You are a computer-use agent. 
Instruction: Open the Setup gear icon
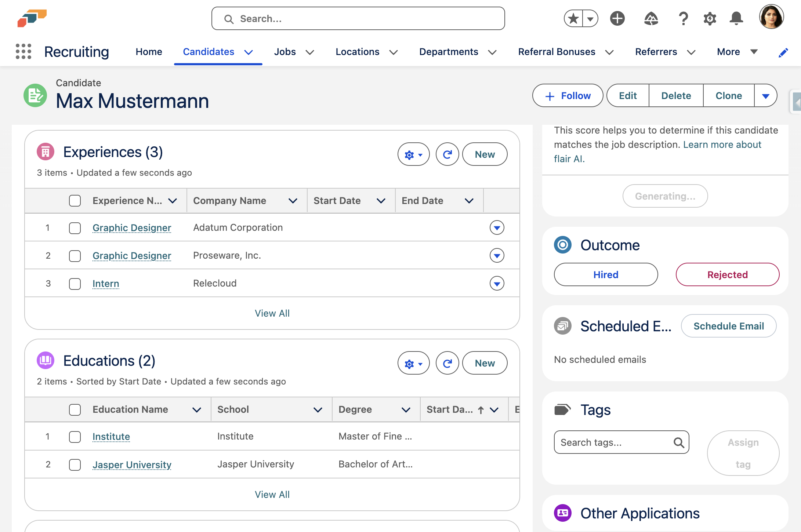coord(710,18)
